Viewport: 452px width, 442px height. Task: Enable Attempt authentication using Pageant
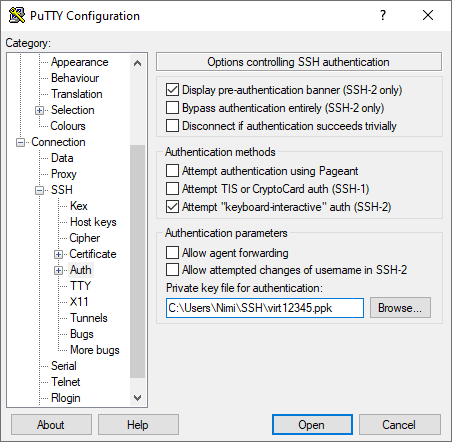point(172,171)
